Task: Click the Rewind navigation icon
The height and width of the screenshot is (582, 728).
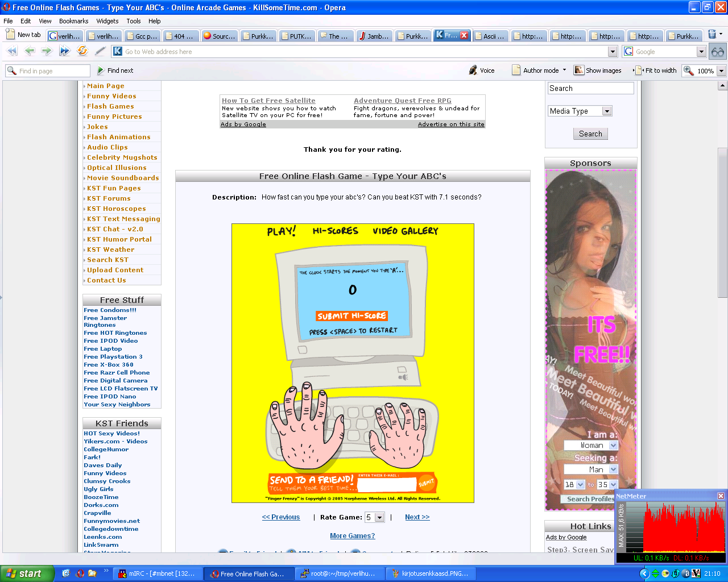Action: pyautogui.click(x=12, y=51)
